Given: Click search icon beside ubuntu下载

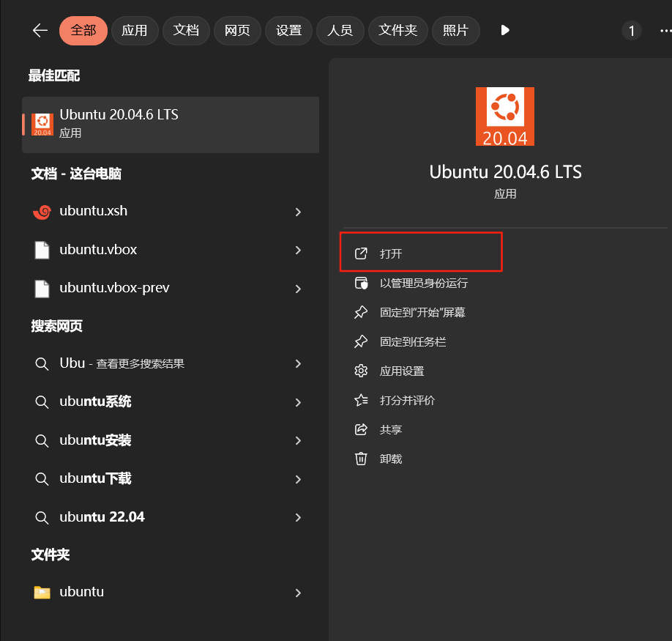Looking at the screenshot, I should tap(42, 479).
